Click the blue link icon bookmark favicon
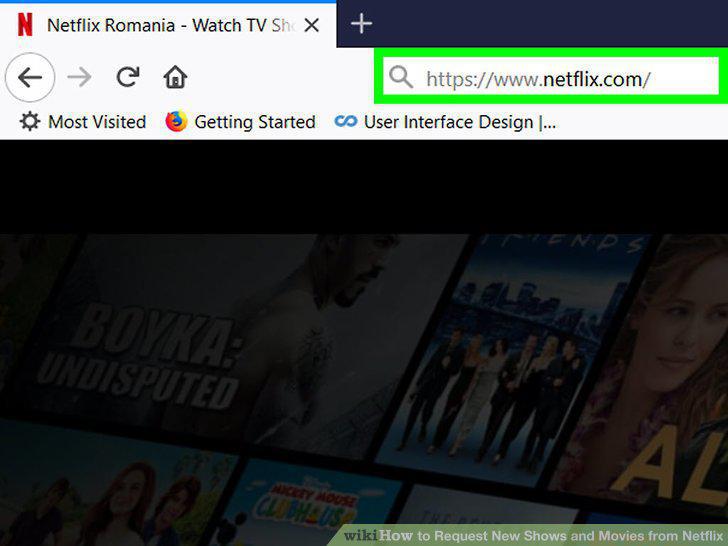This screenshot has width=728, height=546. click(346, 122)
